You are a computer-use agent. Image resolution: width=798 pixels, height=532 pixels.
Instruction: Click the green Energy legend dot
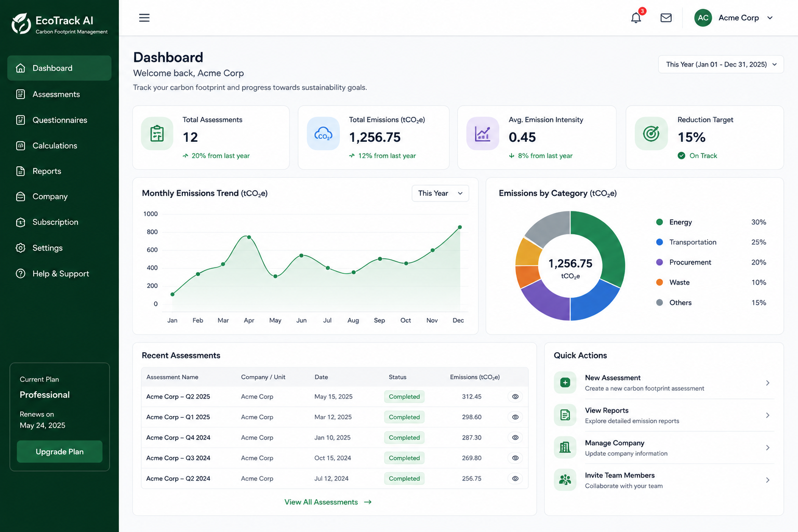pos(659,222)
